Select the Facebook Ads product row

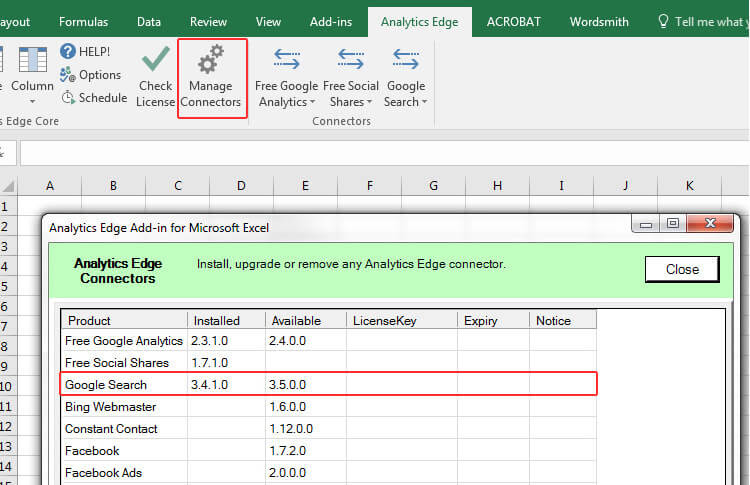pos(329,473)
